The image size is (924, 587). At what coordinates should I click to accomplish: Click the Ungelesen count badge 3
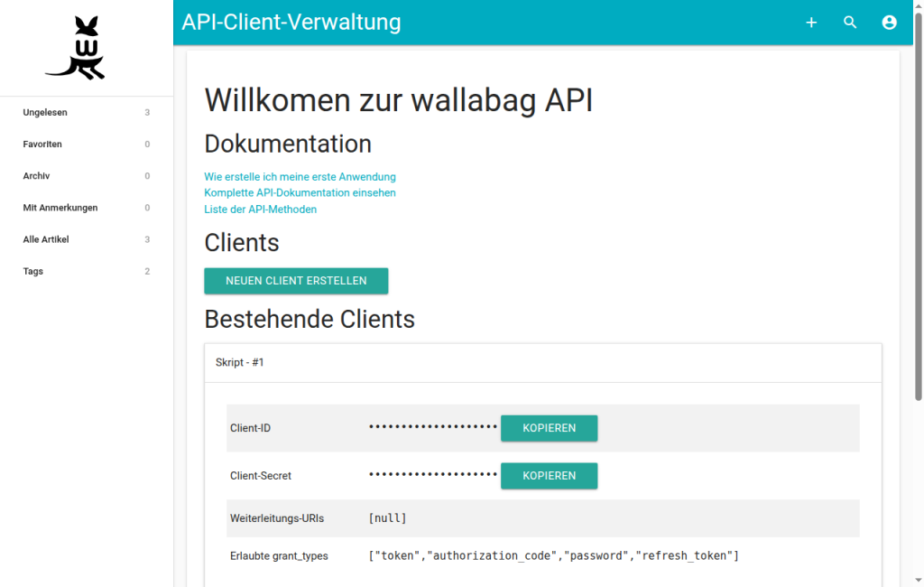147,112
